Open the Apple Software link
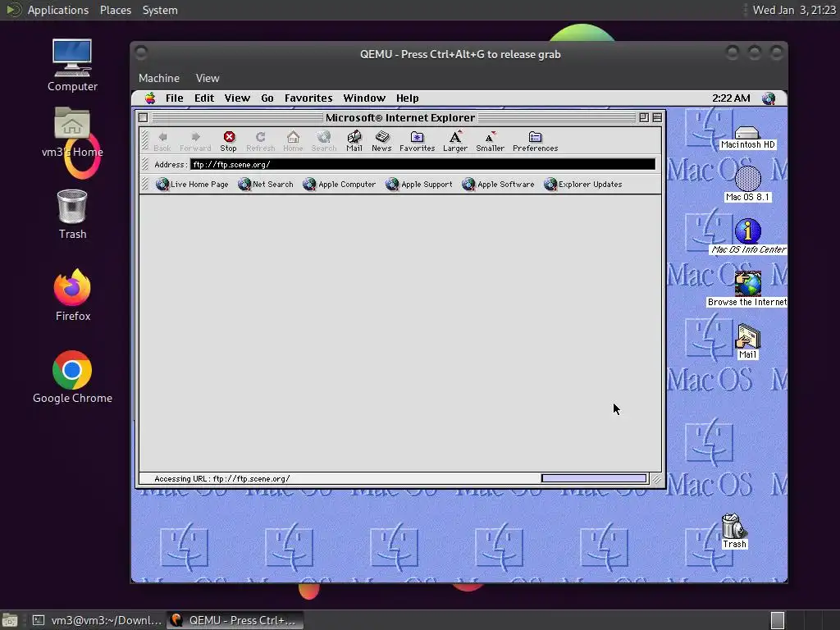840x630 pixels. [x=498, y=185]
